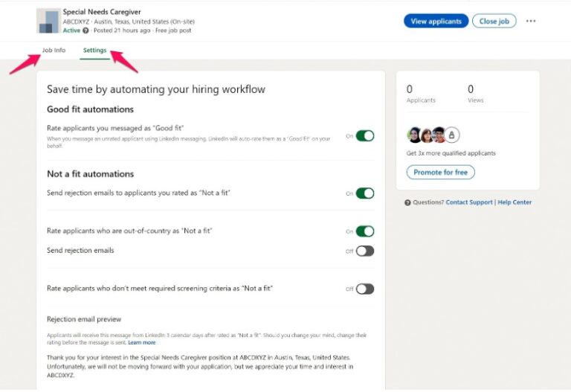Screen dimensions: 571x392
Task: Disable 'Send rejection emails to applicants rated Not a fit'
Action: (364, 193)
